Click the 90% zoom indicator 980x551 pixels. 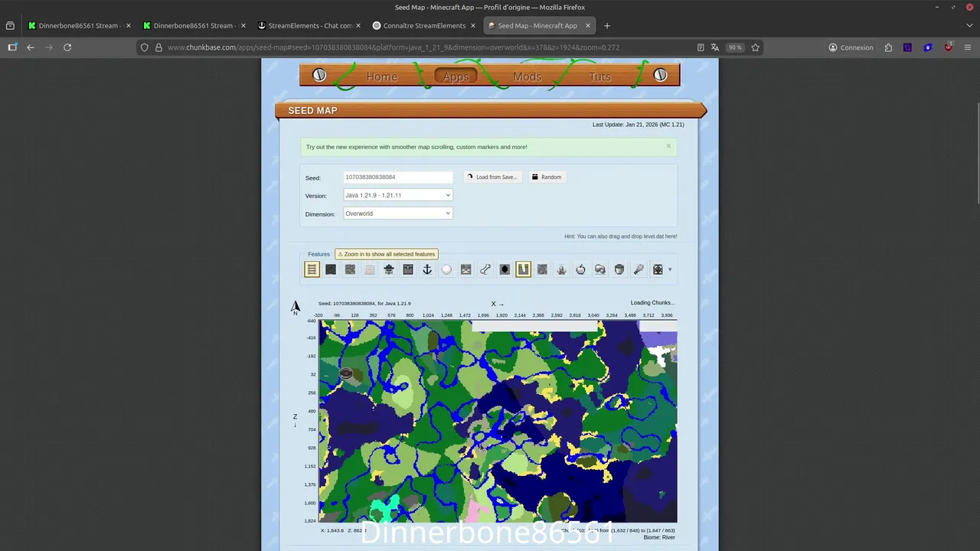(x=735, y=47)
